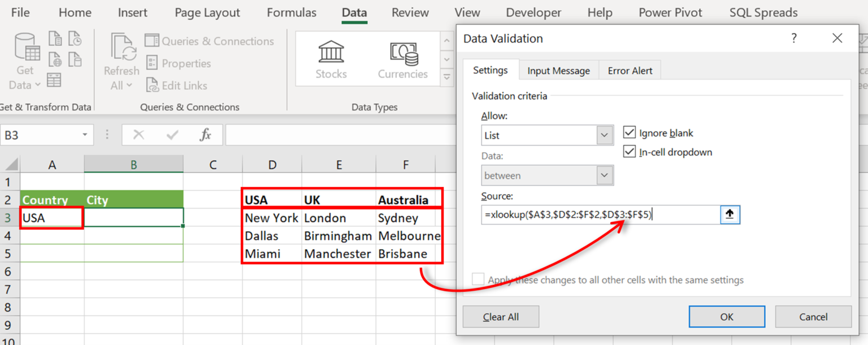
Task: Open connection Properties
Action: (x=151, y=63)
